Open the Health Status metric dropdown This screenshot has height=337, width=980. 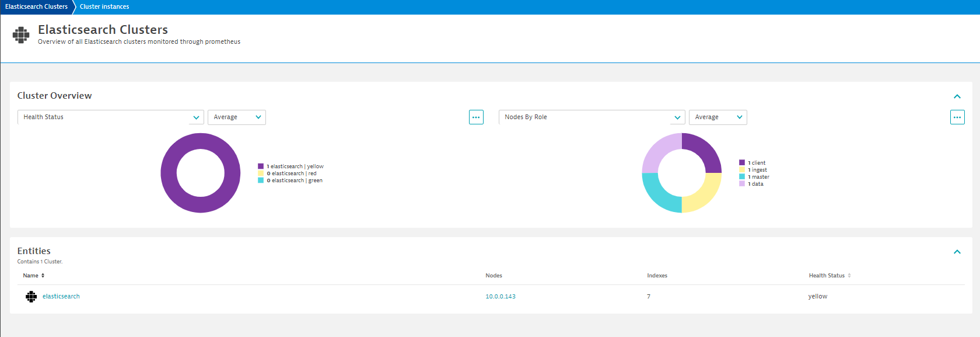[x=111, y=117]
